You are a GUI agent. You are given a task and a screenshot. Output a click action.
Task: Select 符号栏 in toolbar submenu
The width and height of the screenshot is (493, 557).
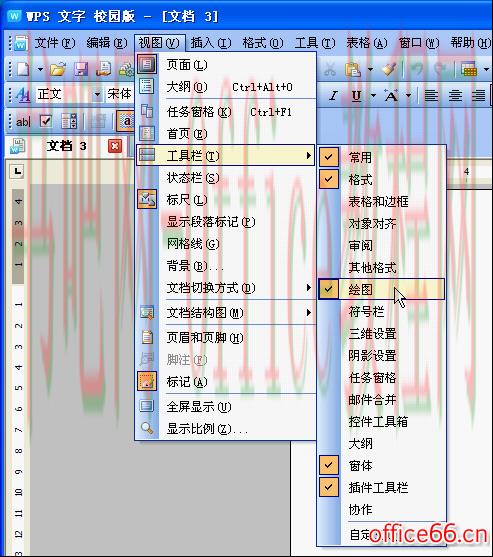(x=381, y=311)
